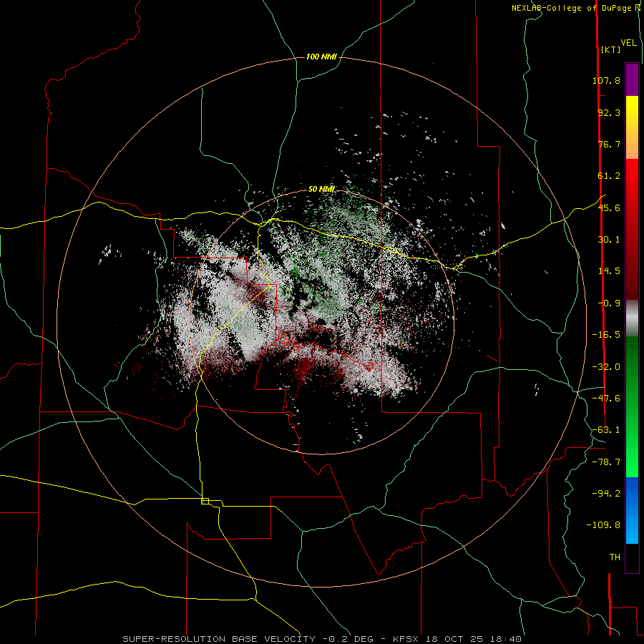Screen dimensions: 644x644
Task: Click the KFSX station ID in the caption
Action: pos(406,639)
